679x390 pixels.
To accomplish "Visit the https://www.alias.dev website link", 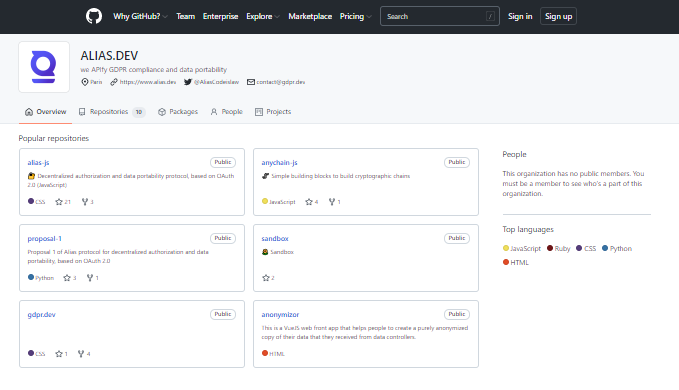I will (148, 82).
